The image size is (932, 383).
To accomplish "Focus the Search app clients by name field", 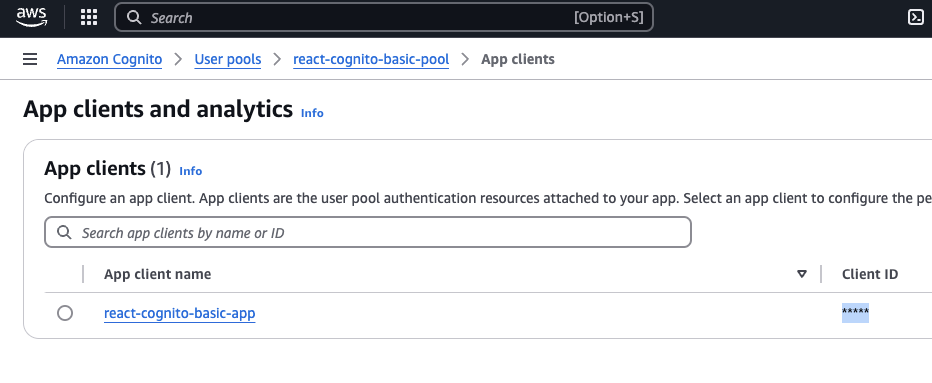I will coord(368,233).
